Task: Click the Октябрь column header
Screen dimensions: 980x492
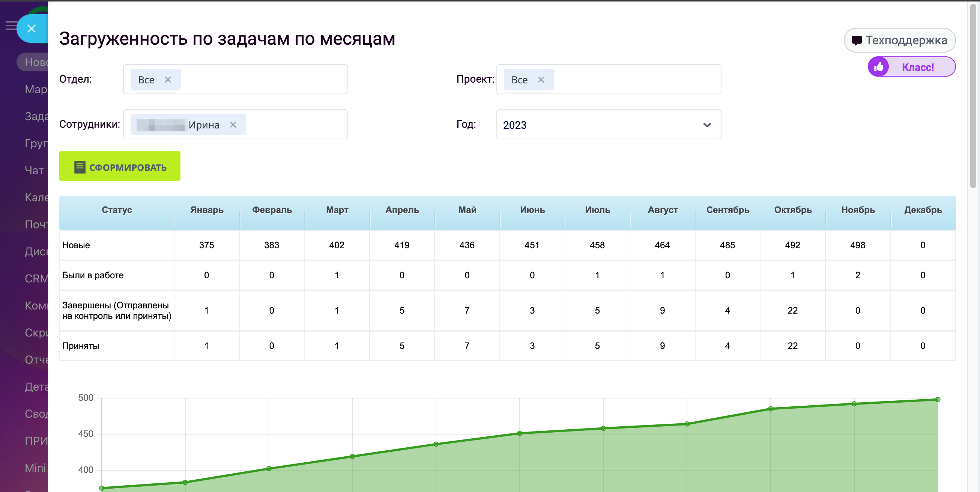Action: pyautogui.click(x=792, y=210)
